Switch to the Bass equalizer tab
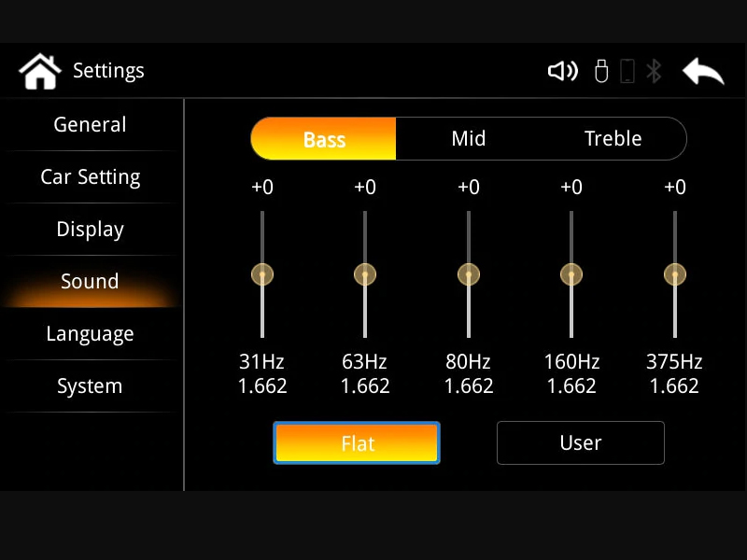Screen dimensions: 747x560 324,139
